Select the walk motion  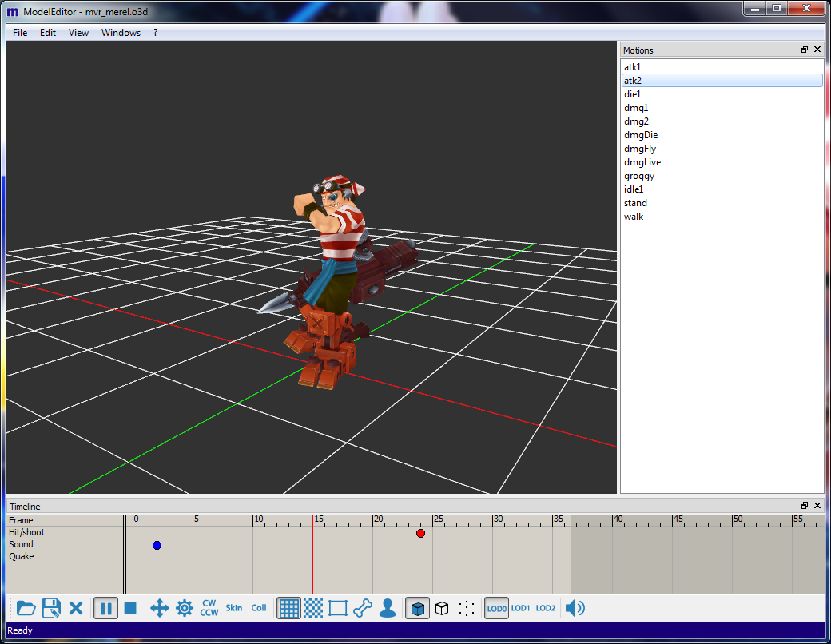click(x=722, y=217)
